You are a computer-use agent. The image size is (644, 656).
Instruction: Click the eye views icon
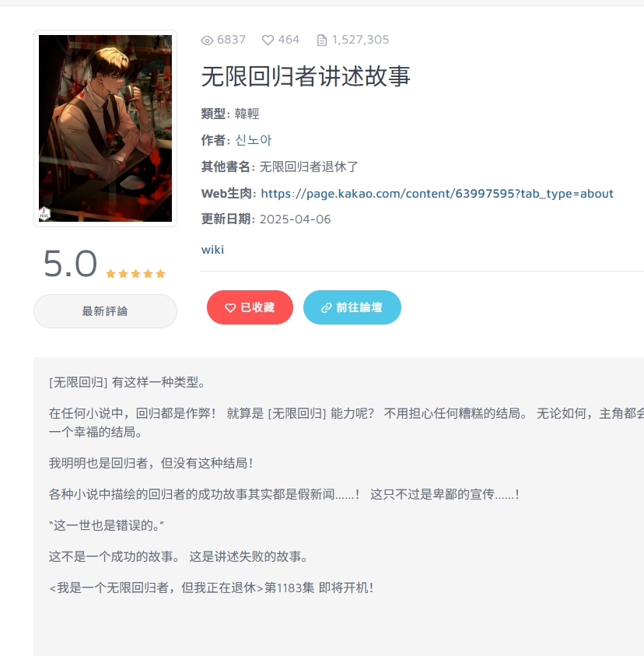(x=207, y=40)
